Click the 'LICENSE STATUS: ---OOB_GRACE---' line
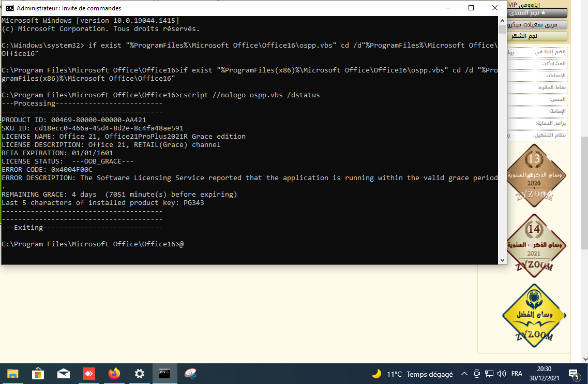The width and height of the screenshot is (588, 384). coord(68,161)
